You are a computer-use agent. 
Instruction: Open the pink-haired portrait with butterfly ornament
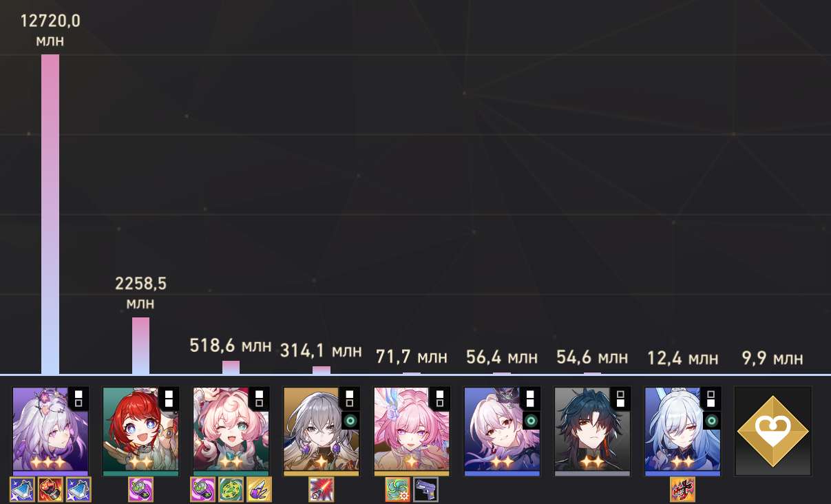(412, 431)
